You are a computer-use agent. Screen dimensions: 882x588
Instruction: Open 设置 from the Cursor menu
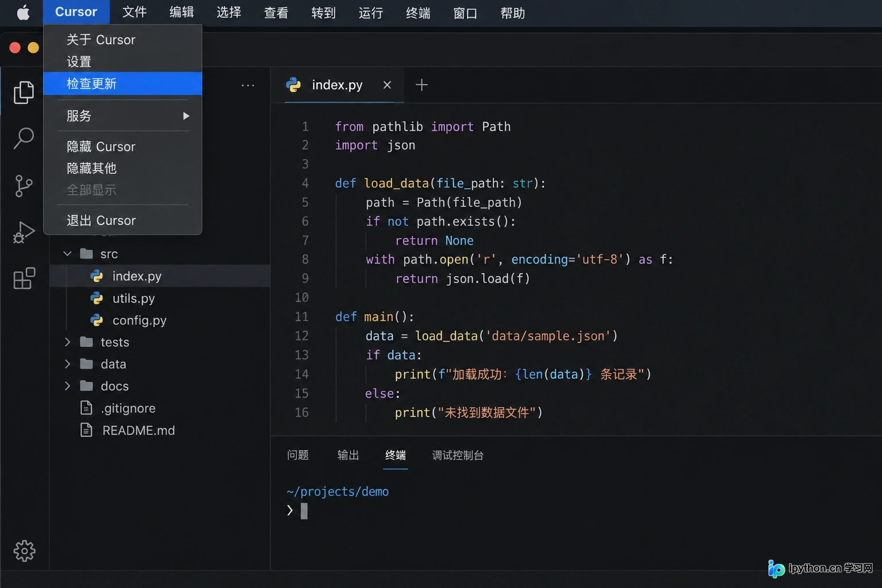tap(122, 61)
